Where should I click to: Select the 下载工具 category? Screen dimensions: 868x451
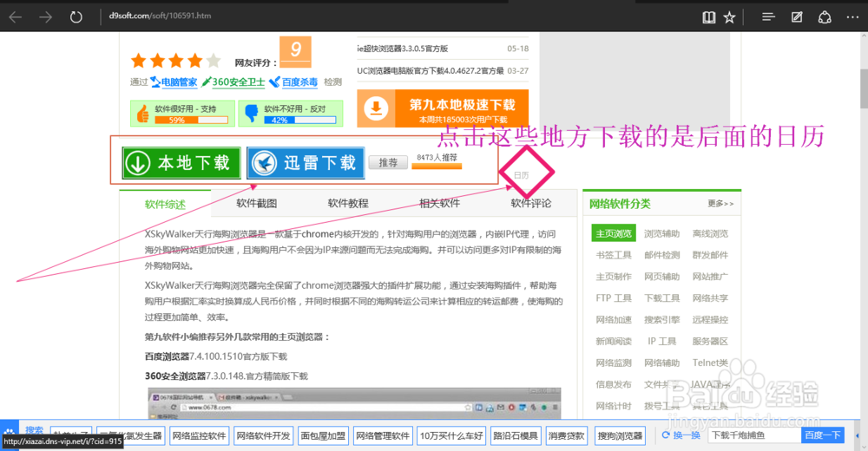tap(661, 298)
